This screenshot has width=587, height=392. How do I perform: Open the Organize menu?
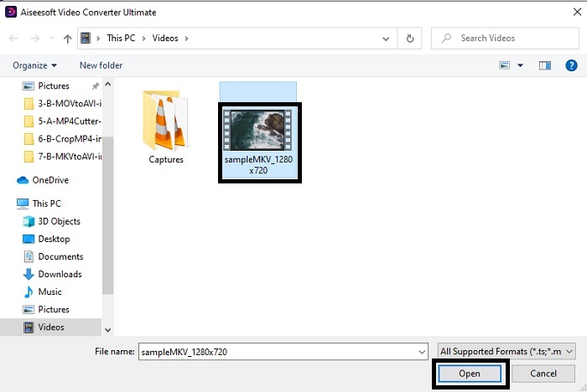(34, 65)
